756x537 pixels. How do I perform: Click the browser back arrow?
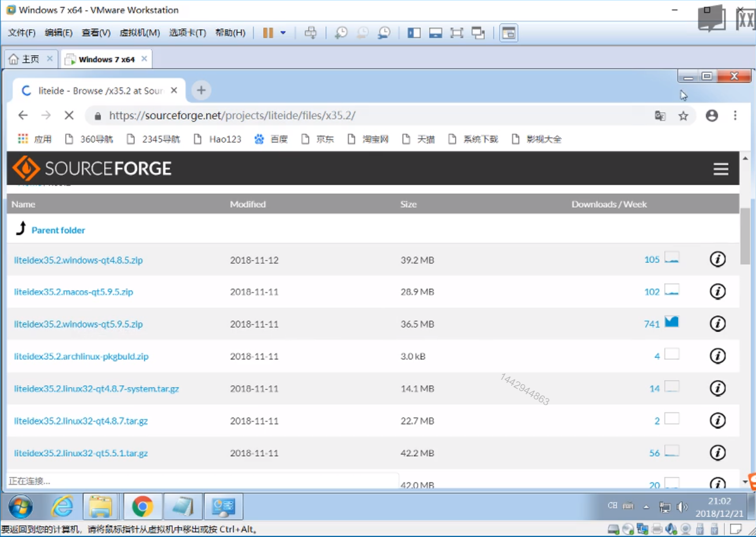click(x=23, y=115)
